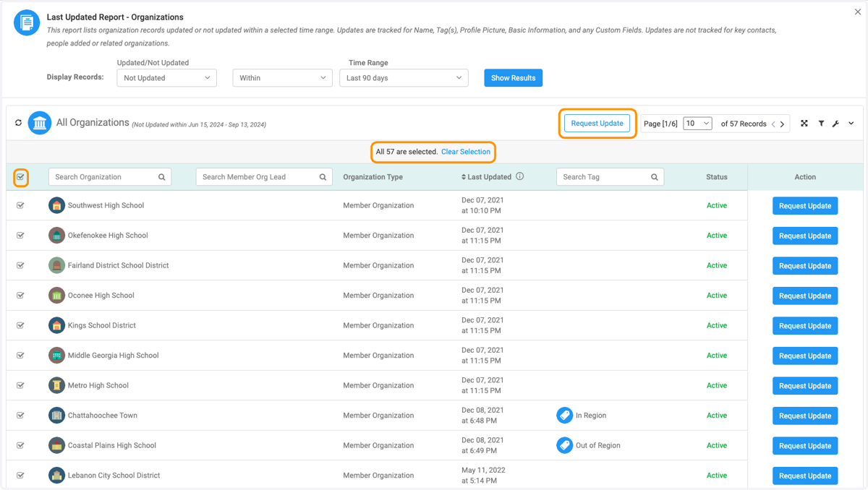Uncheck Okefenokee High School row checkbox
Screen dimensions: 868x490
coord(20,235)
